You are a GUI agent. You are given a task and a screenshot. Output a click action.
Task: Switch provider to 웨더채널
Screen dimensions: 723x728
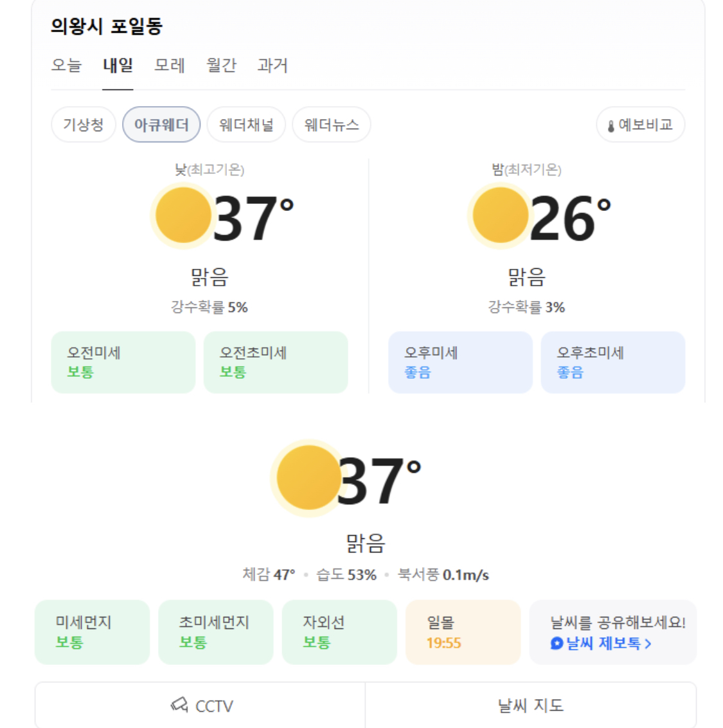[x=246, y=125]
